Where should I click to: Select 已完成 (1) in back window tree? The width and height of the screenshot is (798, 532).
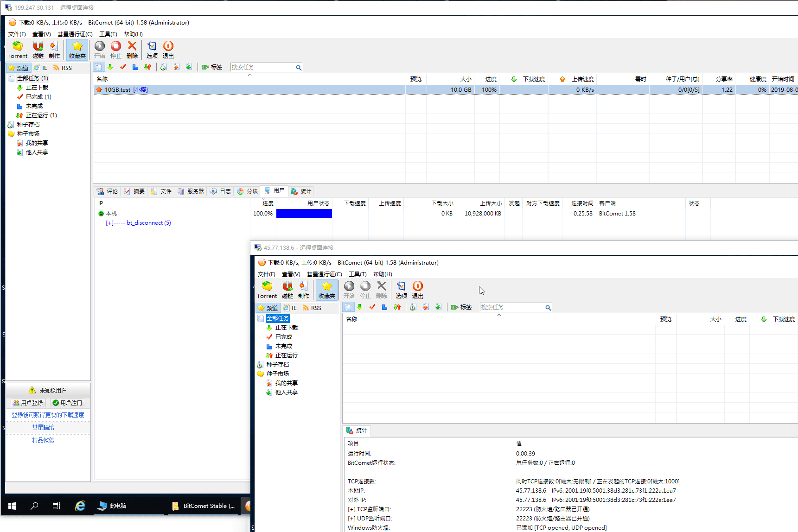click(38, 97)
